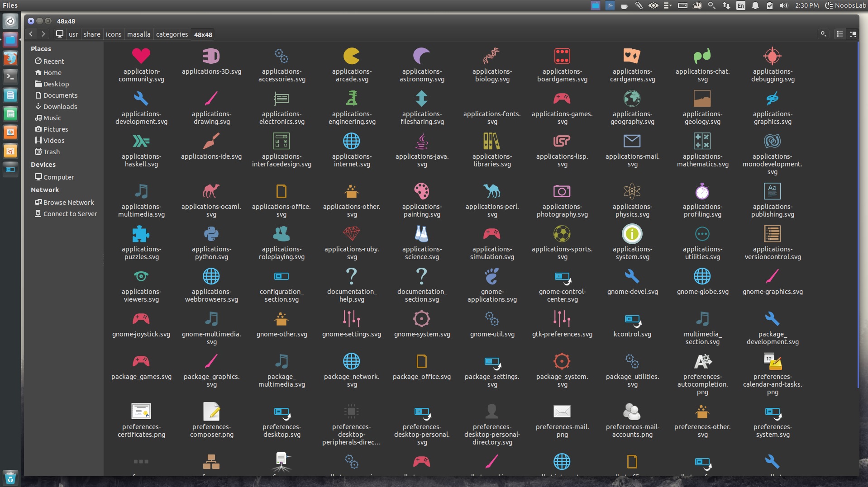This screenshot has height=487, width=868.
Task: Open applications-python.svg
Action: 211,234
